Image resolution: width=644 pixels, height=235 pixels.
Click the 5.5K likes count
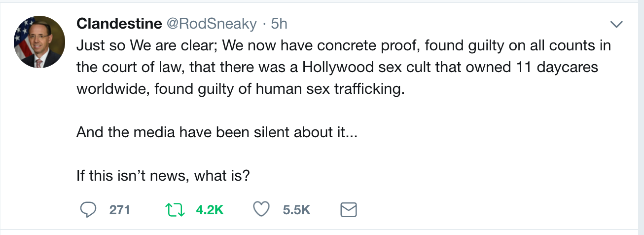tap(296, 210)
